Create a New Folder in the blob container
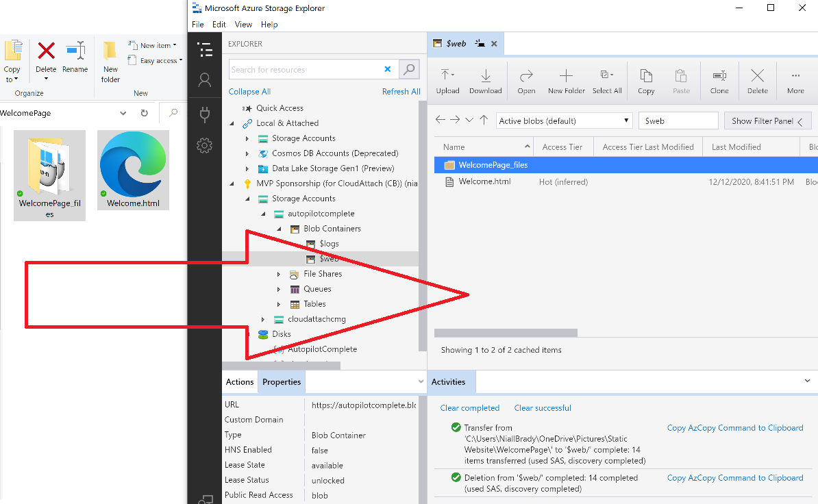818x504 pixels. pyautogui.click(x=566, y=81)
